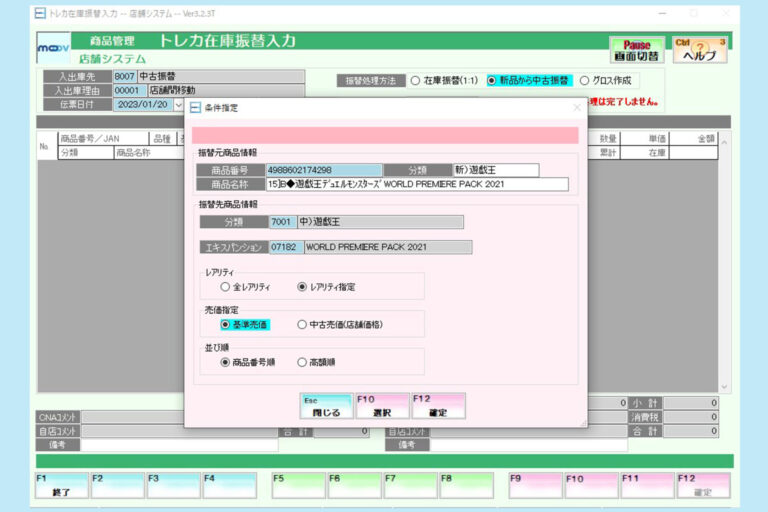Image resolution: width=768 pixels, height=512 pixels.
Task: Click the F3 function key button
Action: click(x=174, y=485)
